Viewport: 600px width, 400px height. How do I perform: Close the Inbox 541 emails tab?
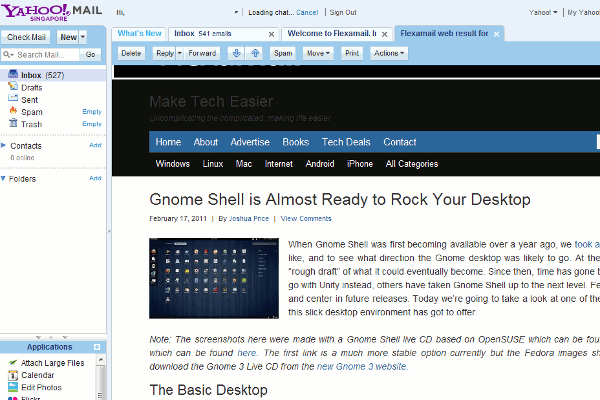click(272, 33)
